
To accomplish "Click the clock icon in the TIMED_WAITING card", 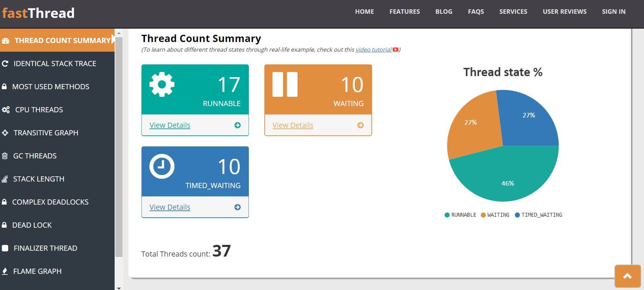I will click(162, 166).
